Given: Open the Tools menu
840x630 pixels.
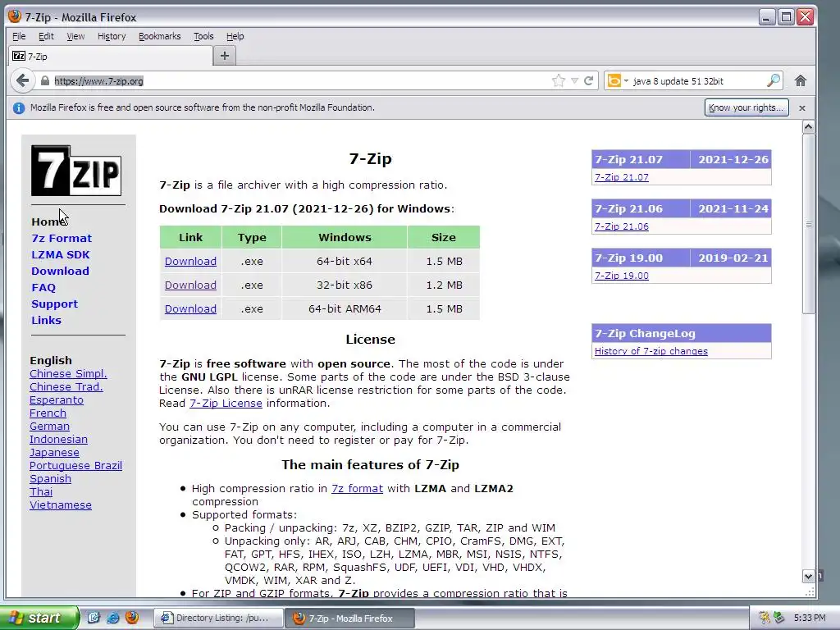Looking at the screenshot, I should tap(203, 36).
